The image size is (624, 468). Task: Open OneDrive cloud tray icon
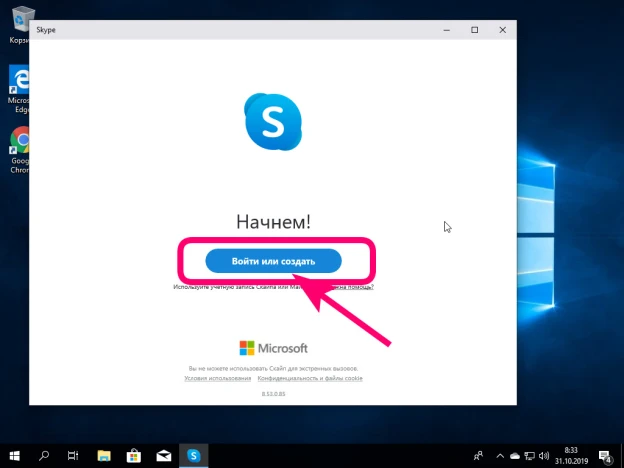pyautogui.click(x=515, y=456)
